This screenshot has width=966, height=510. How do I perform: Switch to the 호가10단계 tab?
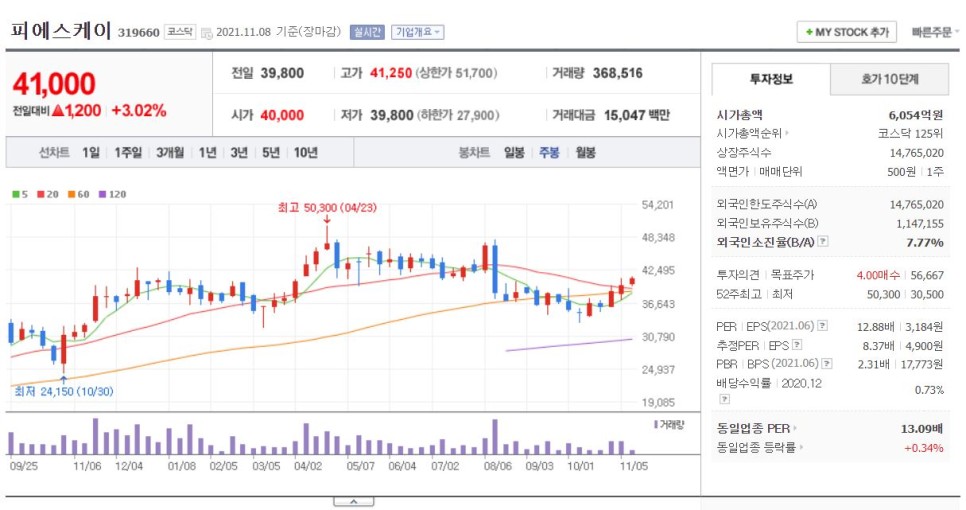click(x=890, y=79)
